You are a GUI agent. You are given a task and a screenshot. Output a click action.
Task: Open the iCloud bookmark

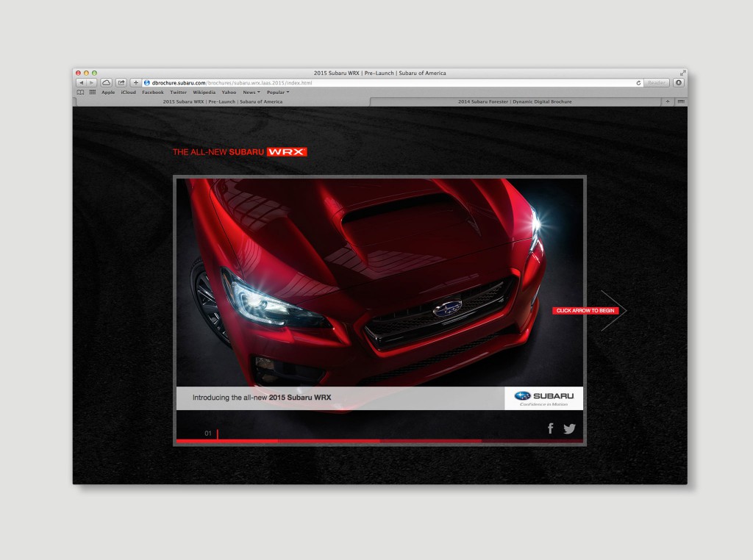(128, 92)
